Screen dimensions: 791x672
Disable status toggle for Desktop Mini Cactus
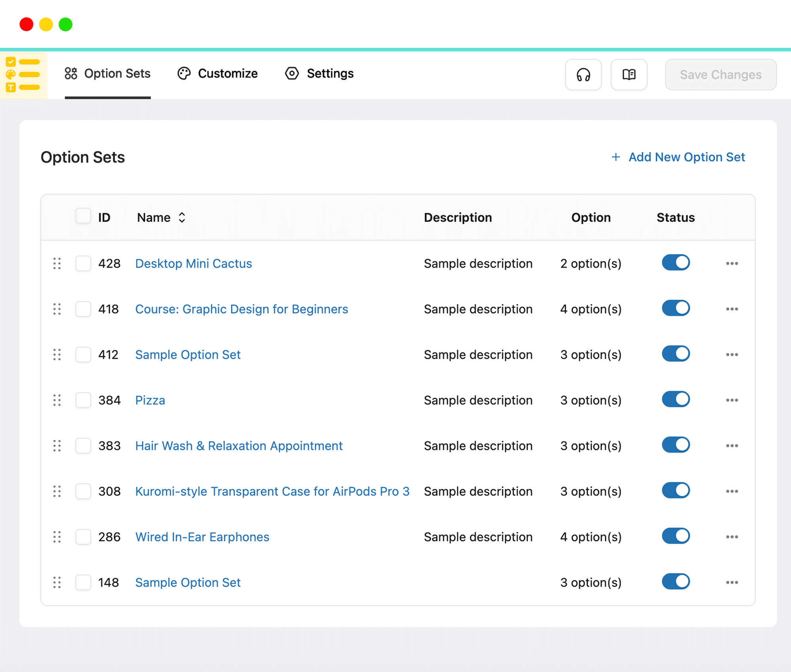tap(676, 262)
